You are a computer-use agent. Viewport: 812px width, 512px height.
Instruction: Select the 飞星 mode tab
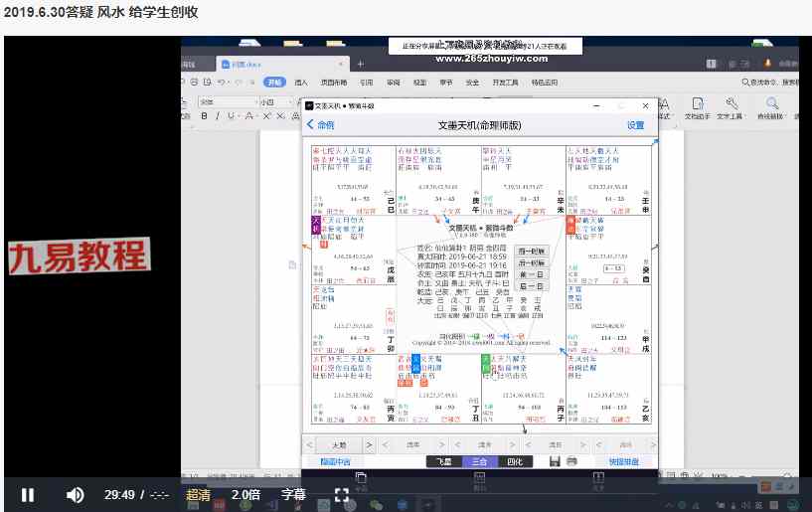tap(445, 461)
